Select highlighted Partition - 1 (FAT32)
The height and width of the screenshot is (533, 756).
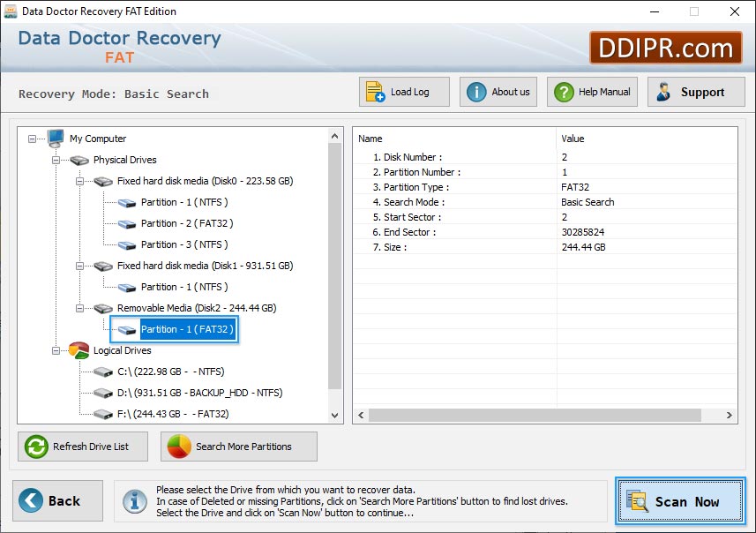tap(188, 329)
